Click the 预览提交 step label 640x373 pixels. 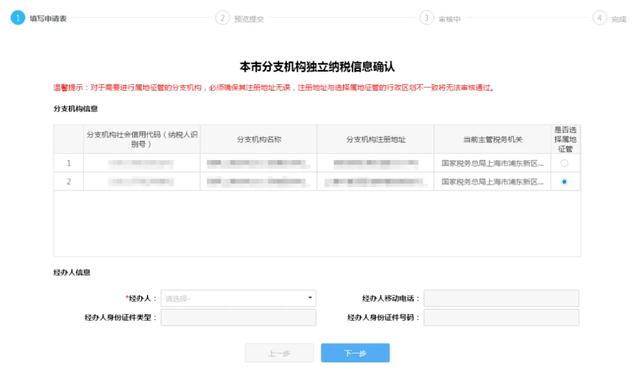click(x=249, y=19)
